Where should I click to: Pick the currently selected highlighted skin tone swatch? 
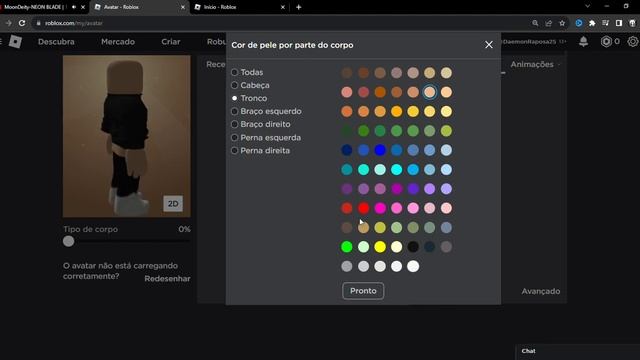click(429, 92)
